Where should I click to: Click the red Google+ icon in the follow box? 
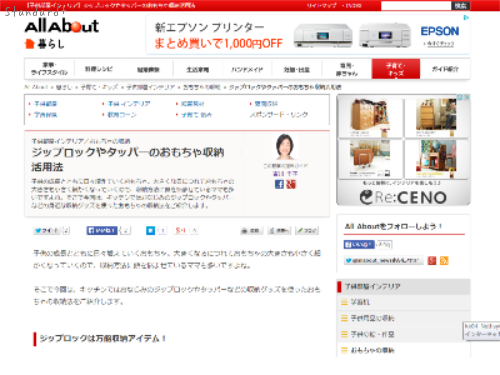coord(432,260)
